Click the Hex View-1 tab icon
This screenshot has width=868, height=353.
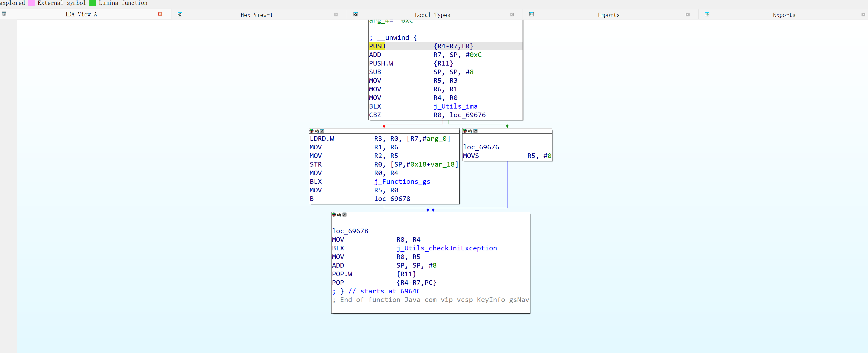point(180,15)
